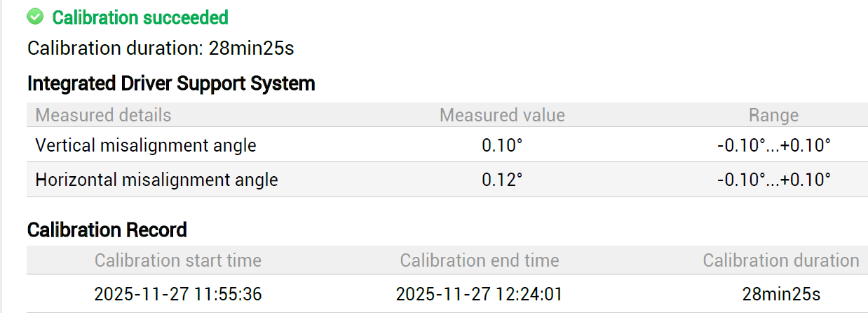The image size is (868, 313).
Task: Select the "Measured value" column header
Action: click(502, 115)
